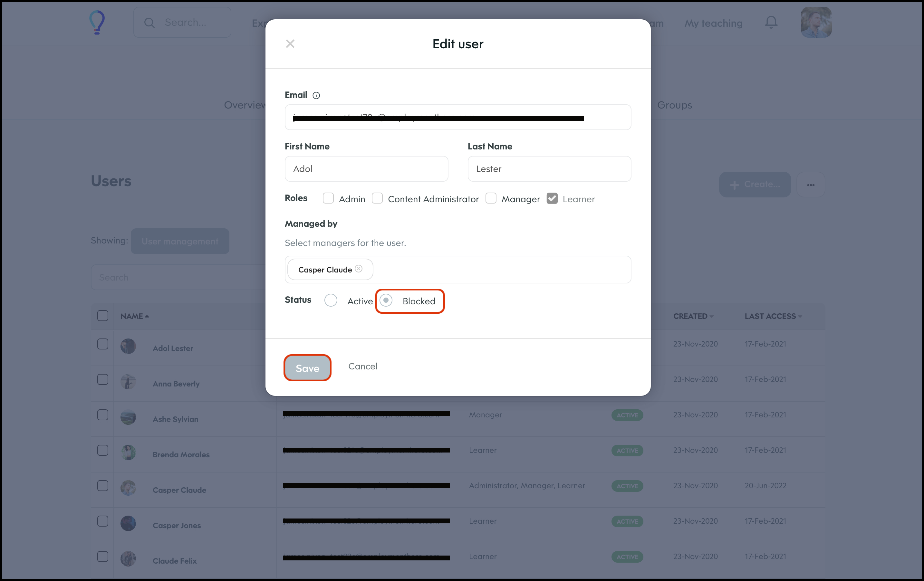Click the lightbulb logo icon
Viewport: 924px width, 581px height.
point(97,23)
